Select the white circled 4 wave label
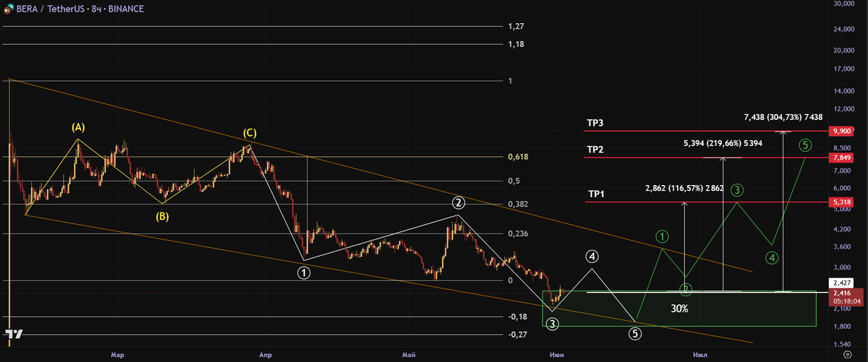The width and height of the screenshot is (868, 362). point(592,256)
